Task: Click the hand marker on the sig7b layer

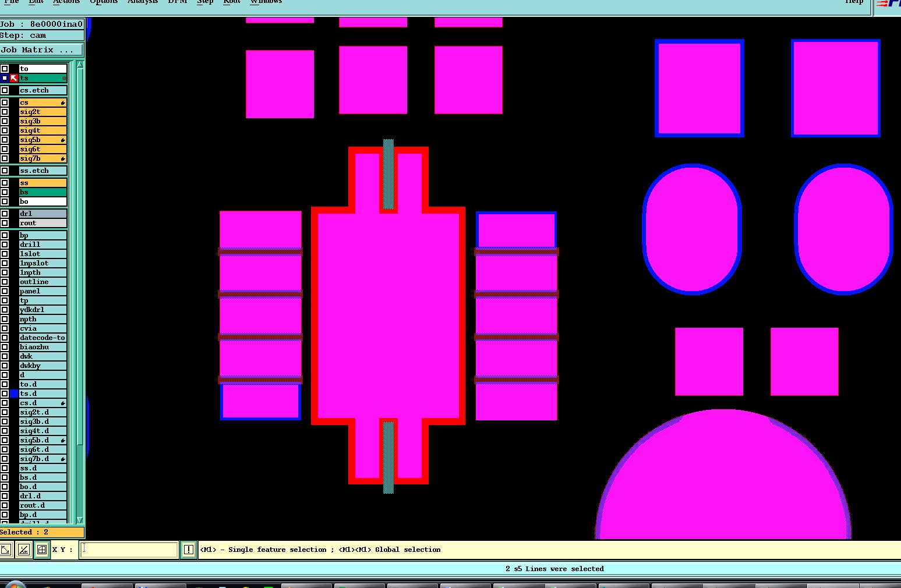Action: tap(63, 158)
